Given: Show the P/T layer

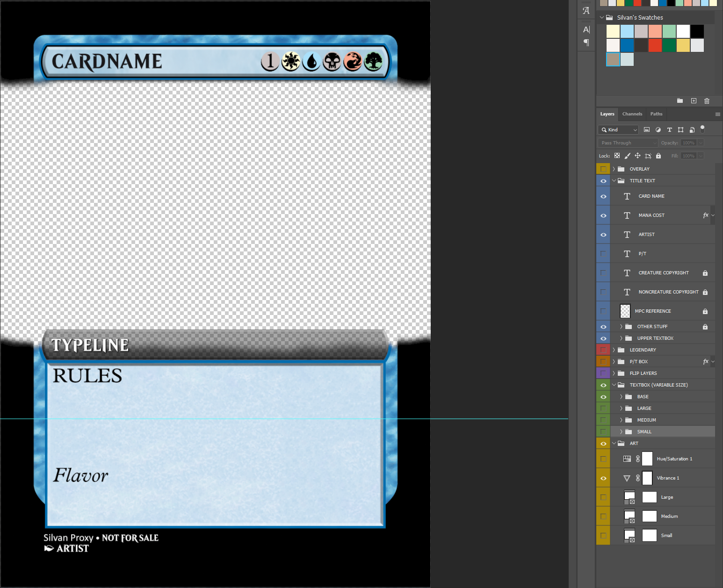Looking at the screenshot, I should click(603, 253).
